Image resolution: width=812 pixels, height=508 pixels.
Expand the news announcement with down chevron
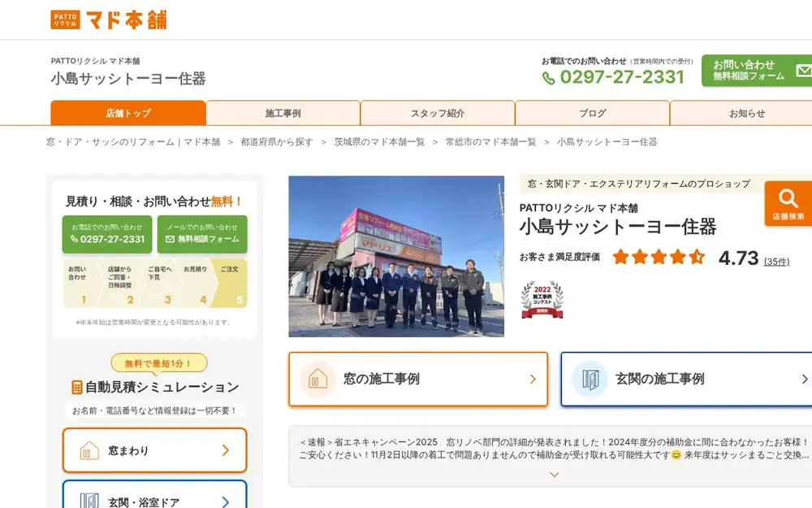coord(554,475)
